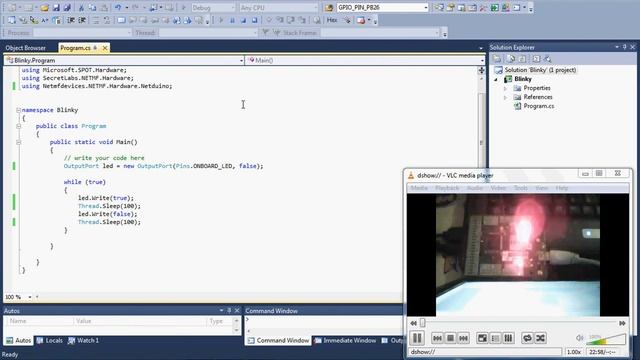The width and height of the screenshot is (640, 360).
Task: Pin the Solution Explorer panel
Action: [624, 47]
